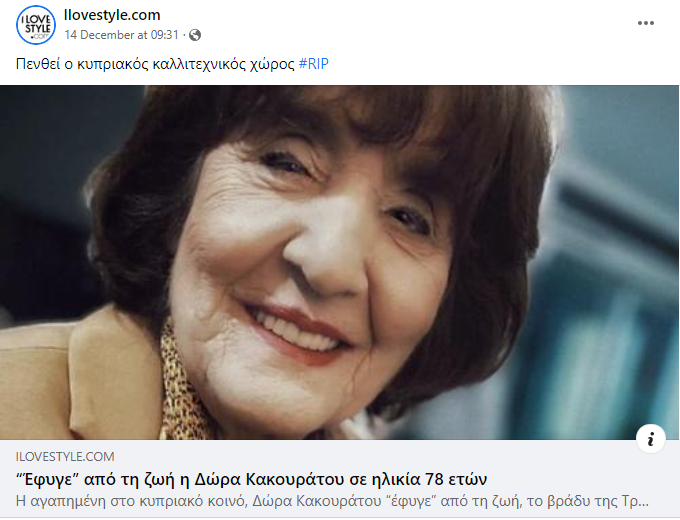
Task: Click '78 ετών' in the article headline
Action: [x=456, y=479]
